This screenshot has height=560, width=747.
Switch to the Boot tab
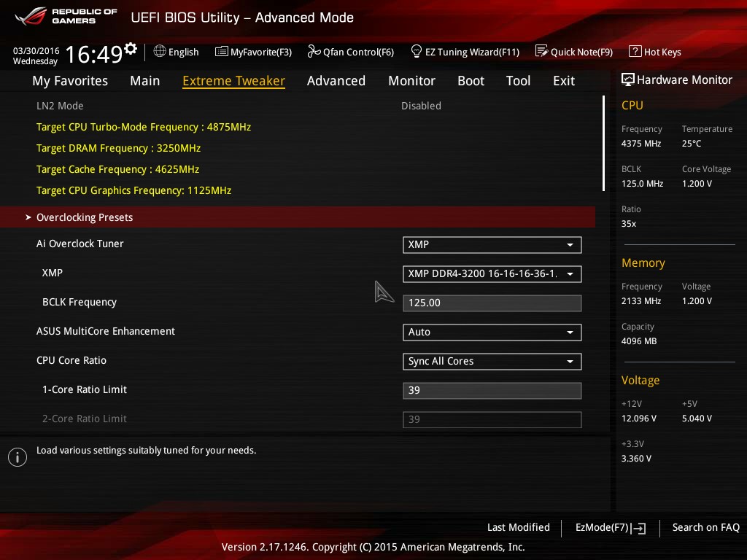[x=471, y=81]
